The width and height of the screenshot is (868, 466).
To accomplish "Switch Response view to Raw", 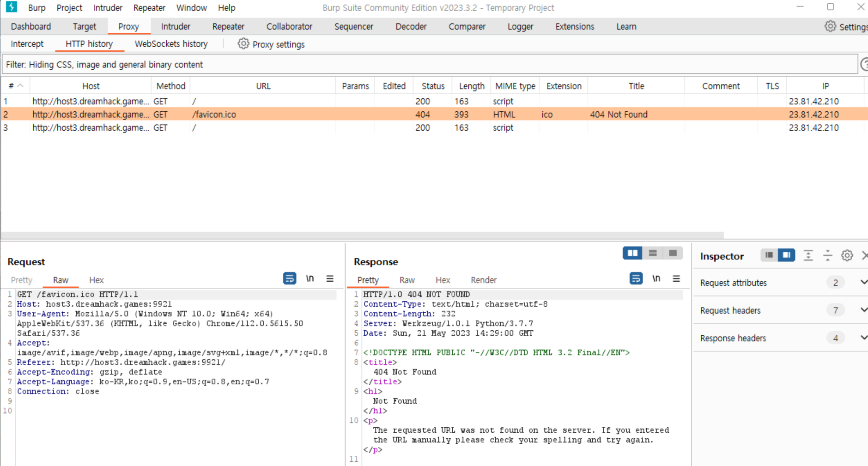I will pos(407,280).
